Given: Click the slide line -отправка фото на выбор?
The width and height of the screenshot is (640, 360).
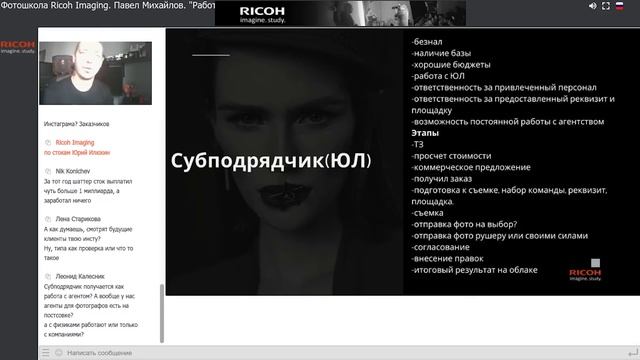Looking at the screenshot, I should tap(464, 224).
